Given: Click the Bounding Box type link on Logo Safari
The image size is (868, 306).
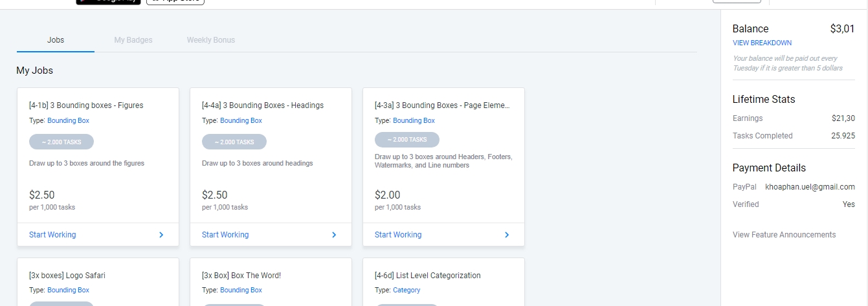Looking at the screenshot, I should [x=68, y=290].
